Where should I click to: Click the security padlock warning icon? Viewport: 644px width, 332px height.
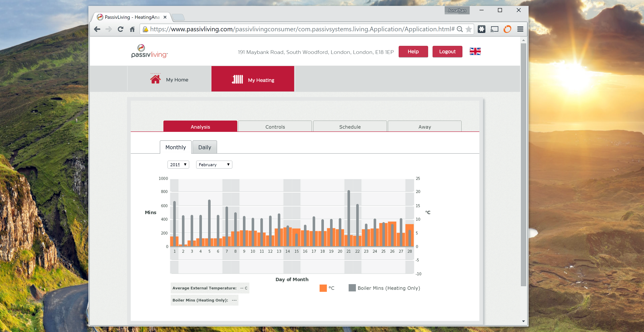(145, 29)
